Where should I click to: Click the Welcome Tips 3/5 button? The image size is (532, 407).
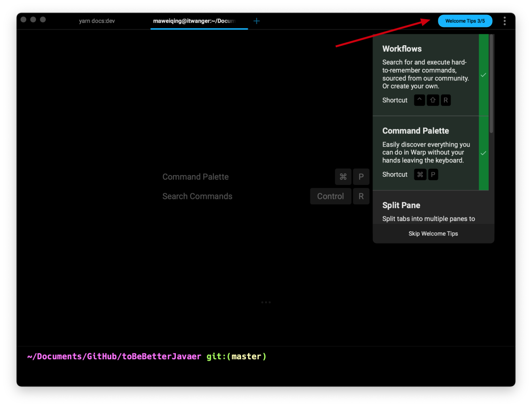pyautogui.click(x=465, y=21)
